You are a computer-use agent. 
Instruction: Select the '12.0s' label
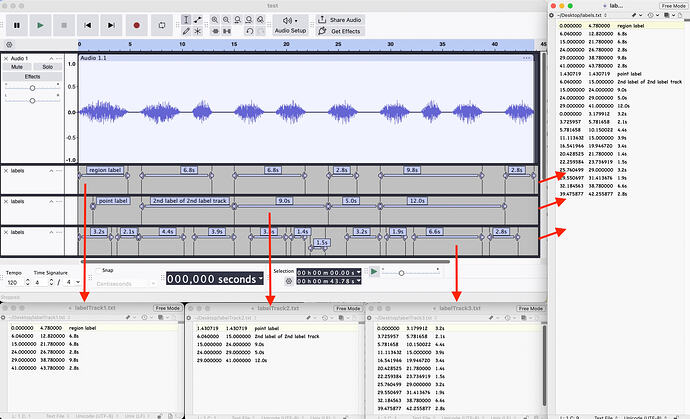(x=417, y=201)
